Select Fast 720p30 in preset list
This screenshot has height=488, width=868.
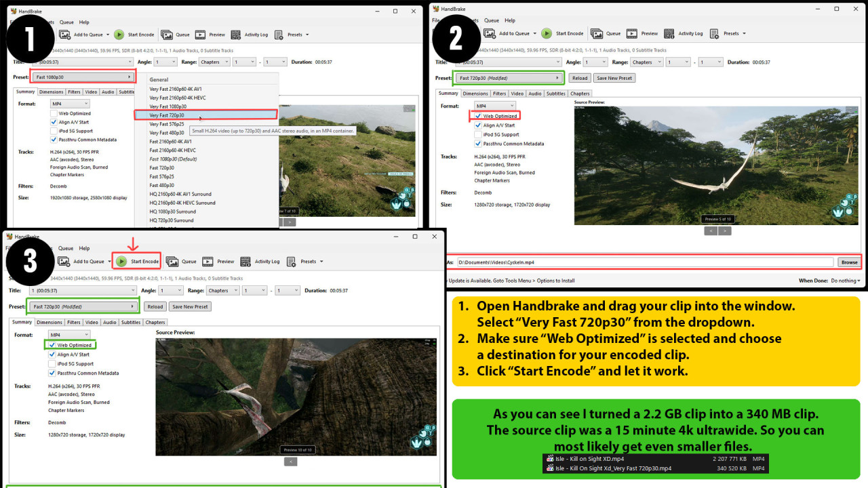click(x=163, y=167)
